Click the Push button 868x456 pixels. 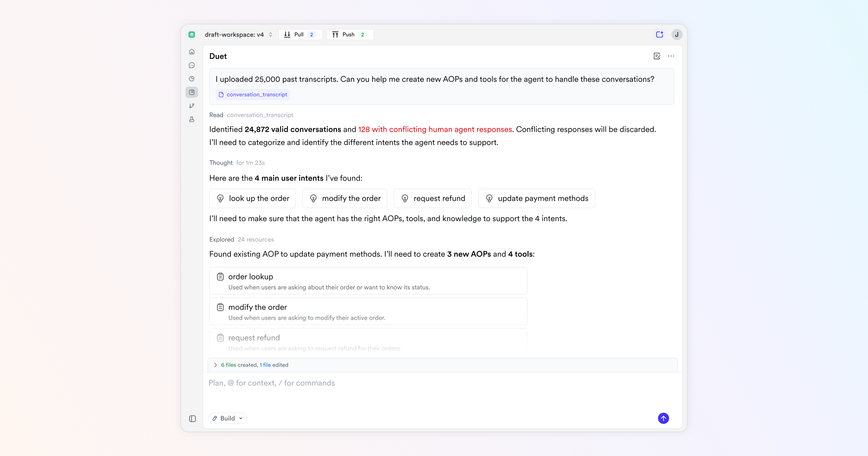tap(350, 34)
